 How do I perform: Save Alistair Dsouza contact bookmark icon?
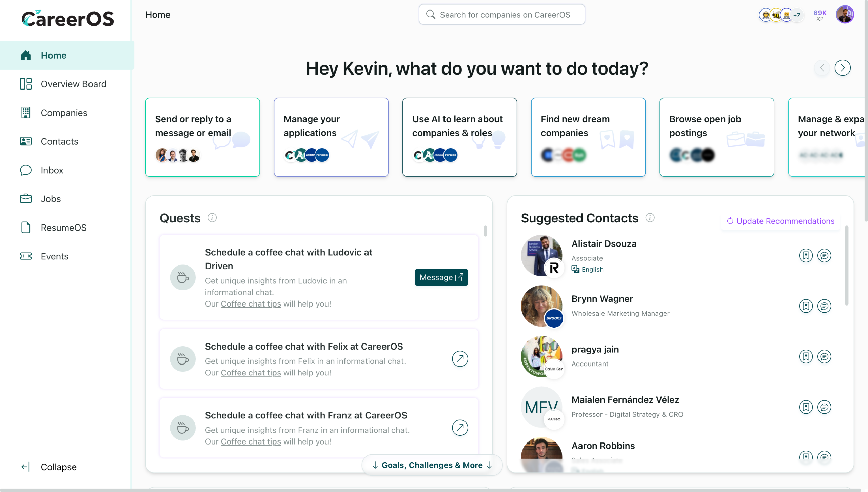pyautogui.click(x=806, y=255)
